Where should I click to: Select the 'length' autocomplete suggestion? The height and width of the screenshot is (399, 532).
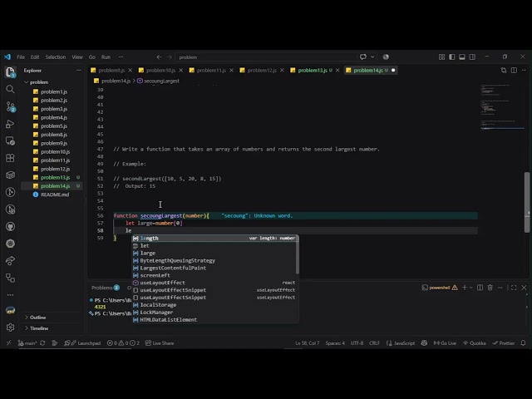point(215,239)
